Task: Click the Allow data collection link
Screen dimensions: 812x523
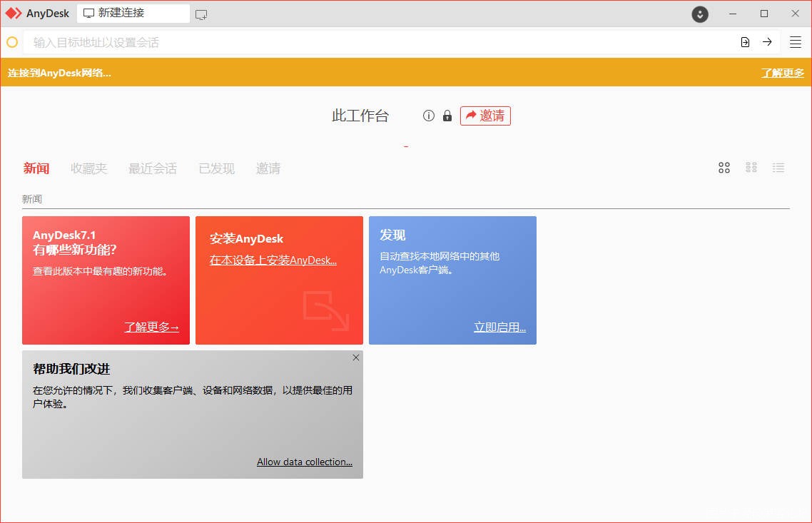Action: point(305,462)
